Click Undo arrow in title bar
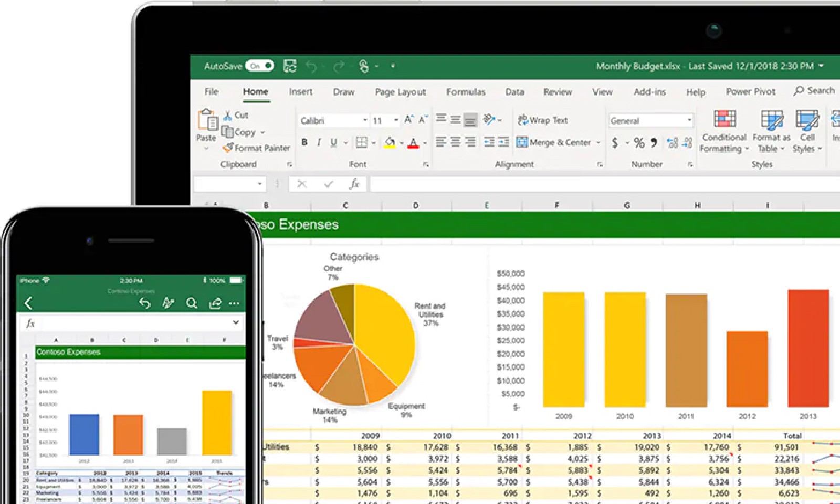The height and width of the screenshot is (504, 840). tap(311, 66)
